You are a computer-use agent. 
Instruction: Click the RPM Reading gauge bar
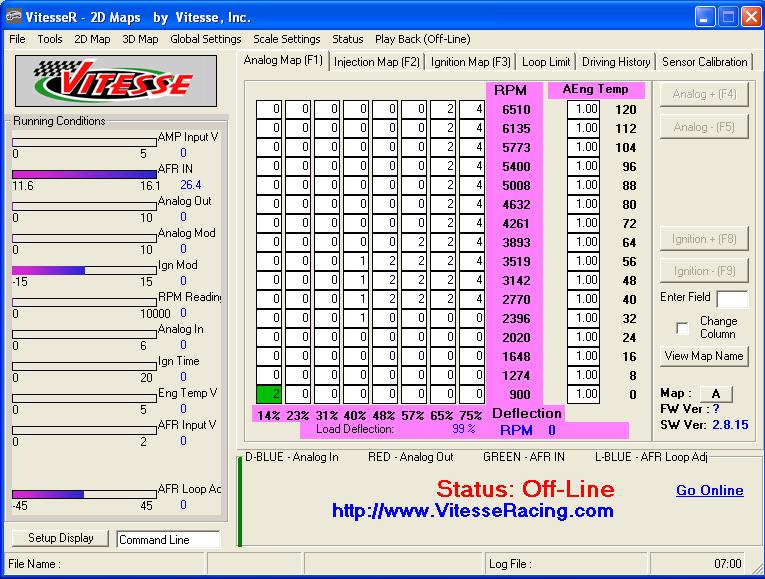[84, 302]
